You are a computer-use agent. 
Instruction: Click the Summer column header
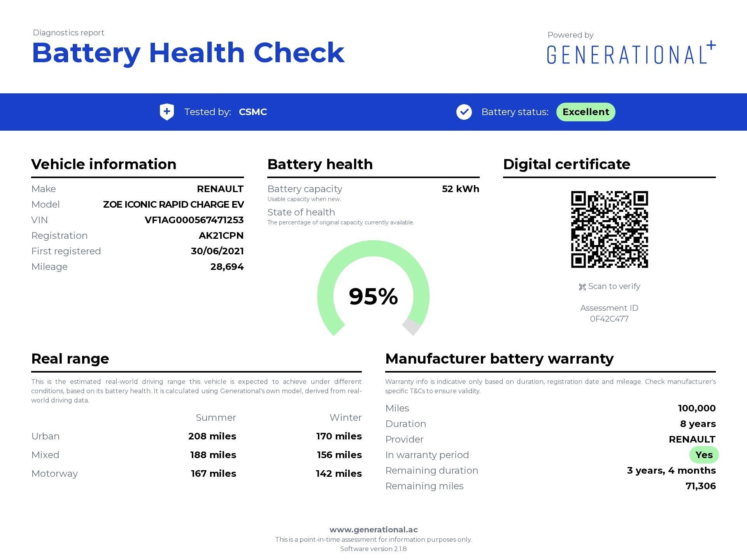[216, 418]
